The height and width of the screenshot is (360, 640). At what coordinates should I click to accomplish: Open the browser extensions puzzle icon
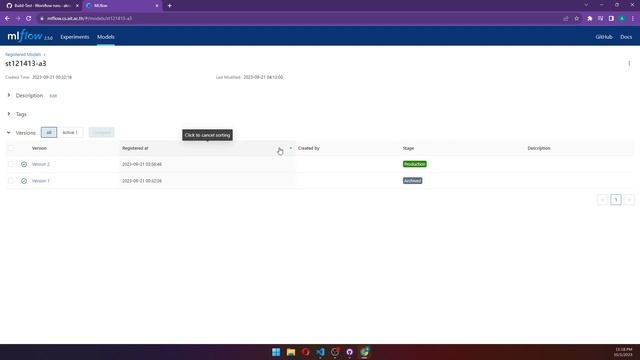pyautogui.click(x=589, y=18)
